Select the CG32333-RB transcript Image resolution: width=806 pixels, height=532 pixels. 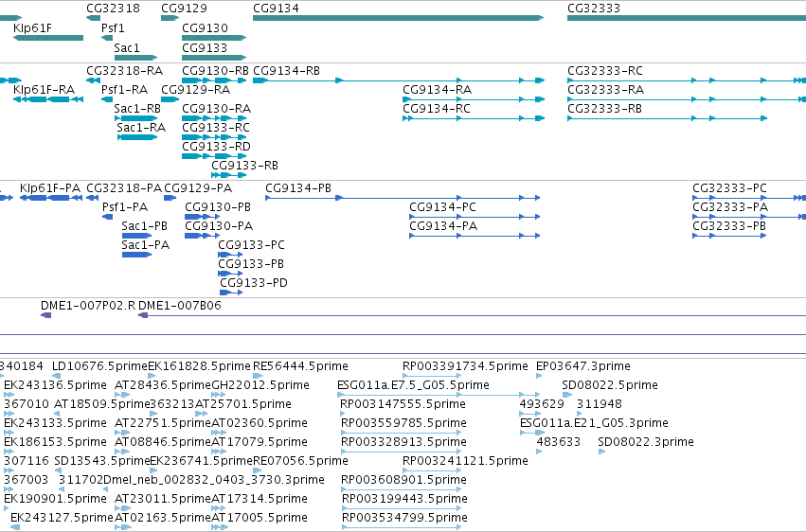click(x=667, y=118)
